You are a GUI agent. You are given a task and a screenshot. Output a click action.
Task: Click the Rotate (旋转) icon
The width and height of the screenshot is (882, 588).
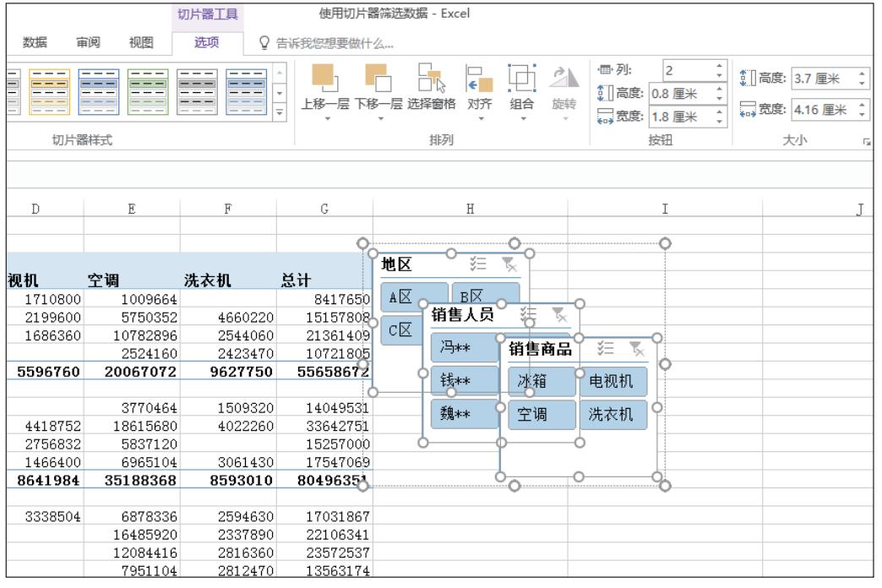tap(563, 79)
